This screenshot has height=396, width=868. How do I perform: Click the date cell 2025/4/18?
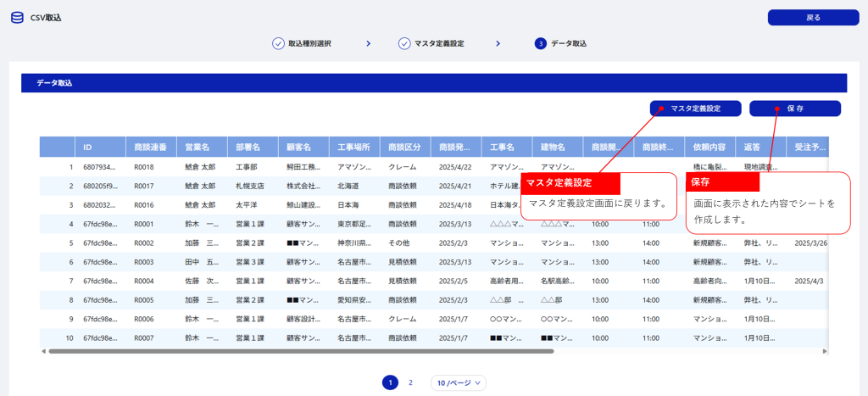coord(456,205)
